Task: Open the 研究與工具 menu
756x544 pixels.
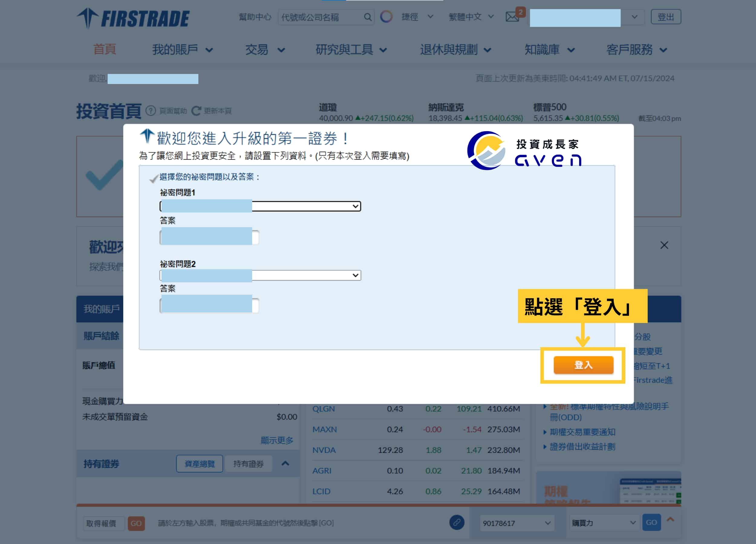Action: (x=351, y=50)
